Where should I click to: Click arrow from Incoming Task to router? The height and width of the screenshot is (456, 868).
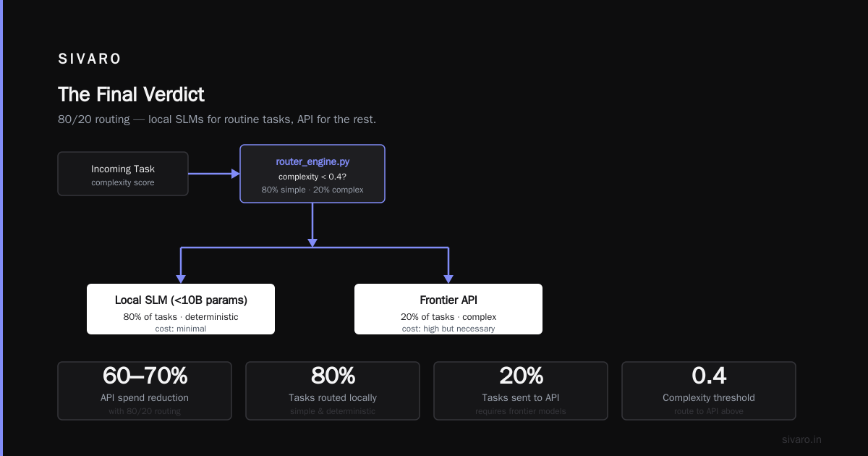pyautogui.click(x=214, y=174)
